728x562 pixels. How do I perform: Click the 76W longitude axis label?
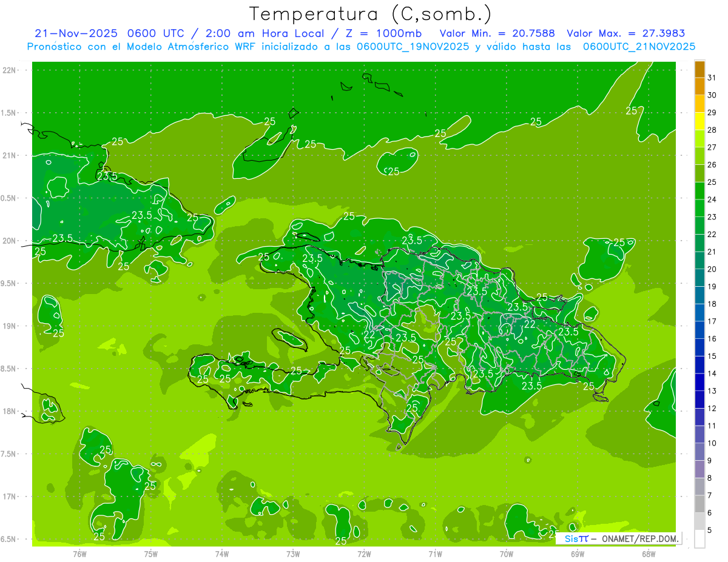coord(79,554)
